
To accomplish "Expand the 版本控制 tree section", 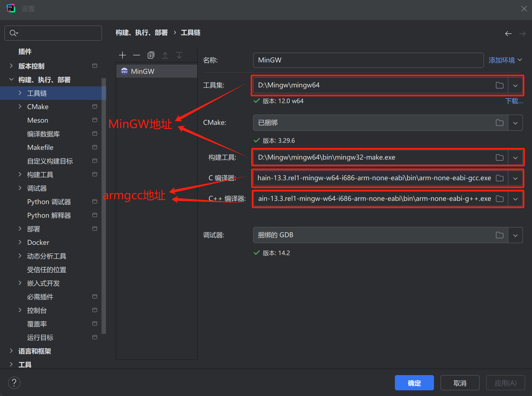I will click(11, 66).
